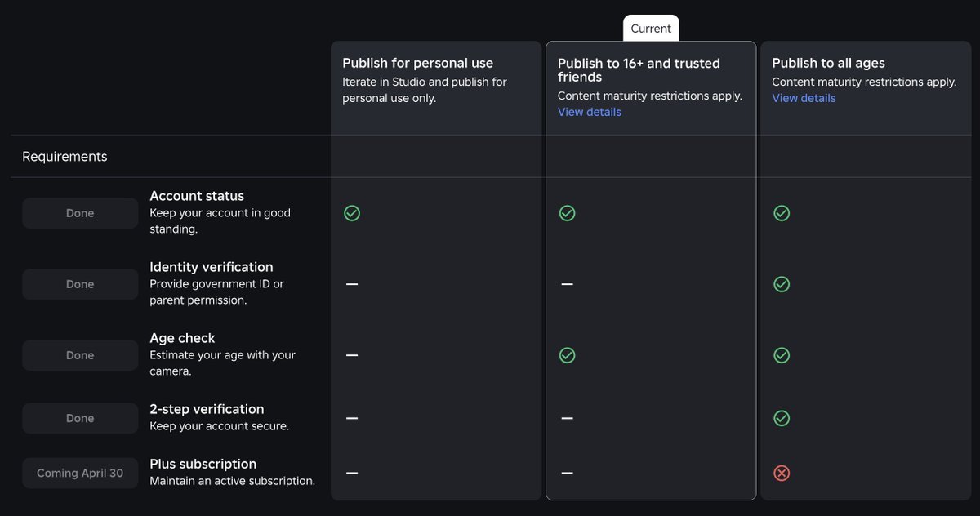Click Plus subscription dash in 16+ column
980x516 pixels.
coord(567,473)
